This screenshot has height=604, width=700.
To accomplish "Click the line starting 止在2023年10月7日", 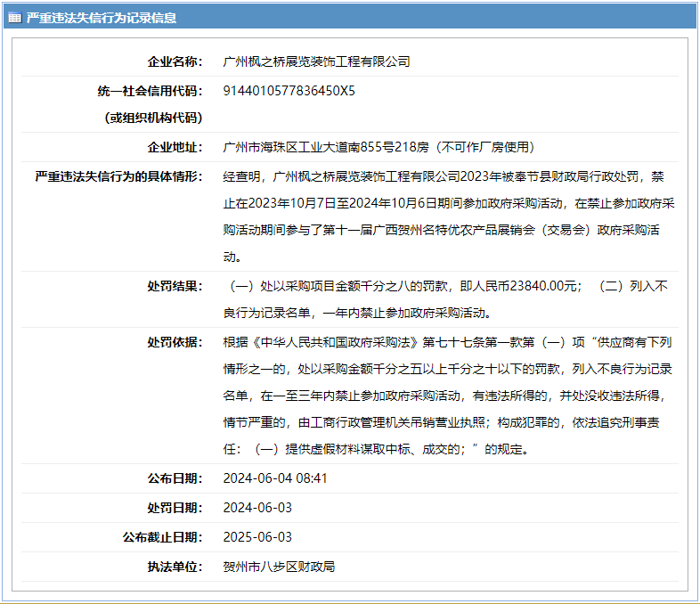I will [x=449, y=204].
